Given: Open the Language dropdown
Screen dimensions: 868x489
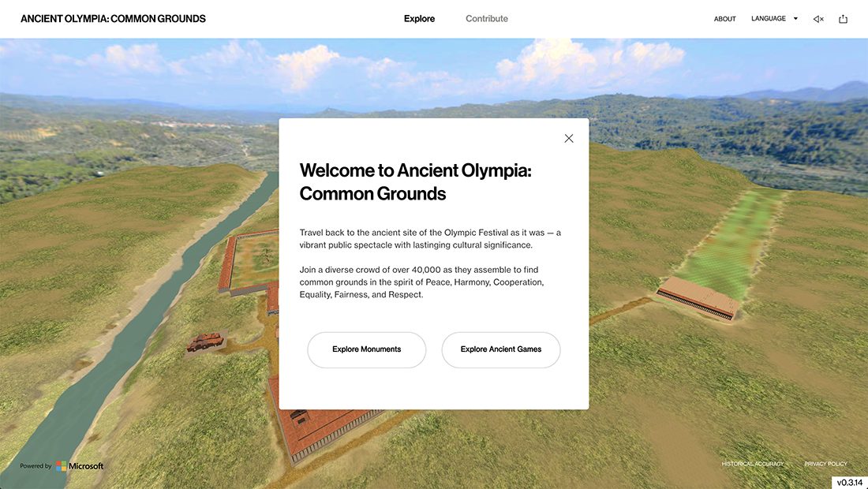Looking at the screenshot, I should (x=774, y=18).
